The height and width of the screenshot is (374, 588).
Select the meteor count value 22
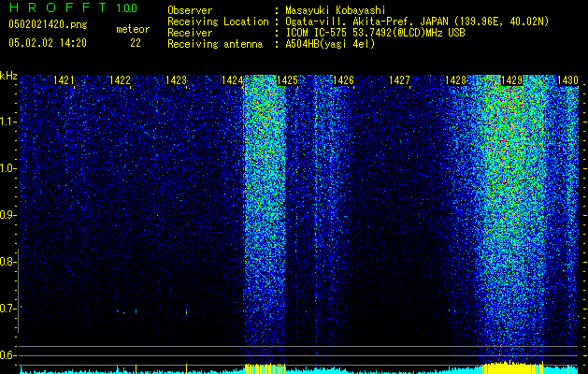[136, 43]
